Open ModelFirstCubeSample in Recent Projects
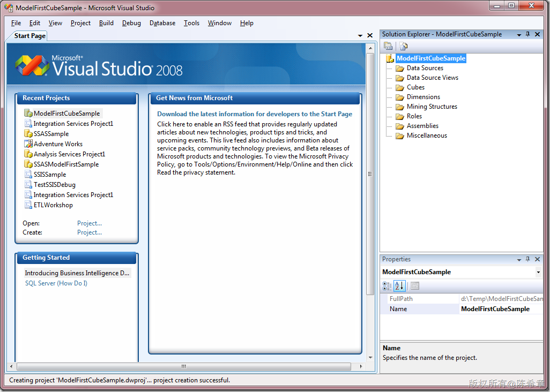This screenshot has height=392, width=550. (66, 113)
